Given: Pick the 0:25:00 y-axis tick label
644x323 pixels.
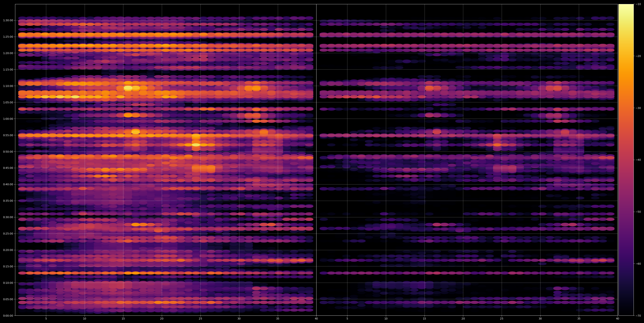Looking at the screenshot, I should click(x=8, y=234).
